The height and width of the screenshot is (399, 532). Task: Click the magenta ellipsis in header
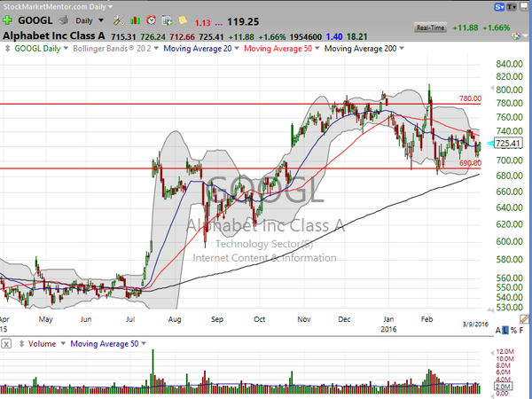(x=218, y=24)
